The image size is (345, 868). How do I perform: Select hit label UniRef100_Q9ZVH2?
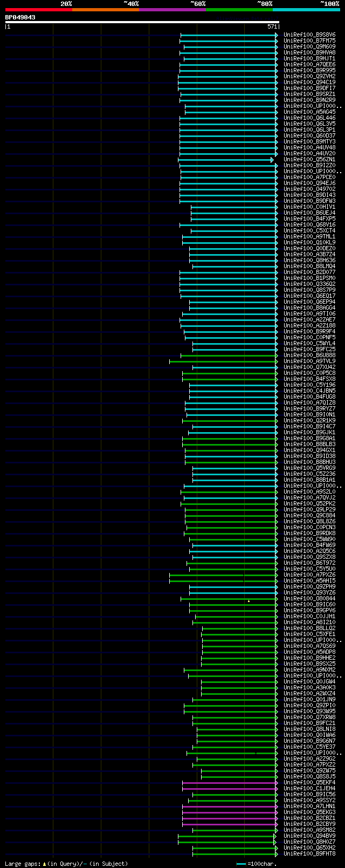309,76
